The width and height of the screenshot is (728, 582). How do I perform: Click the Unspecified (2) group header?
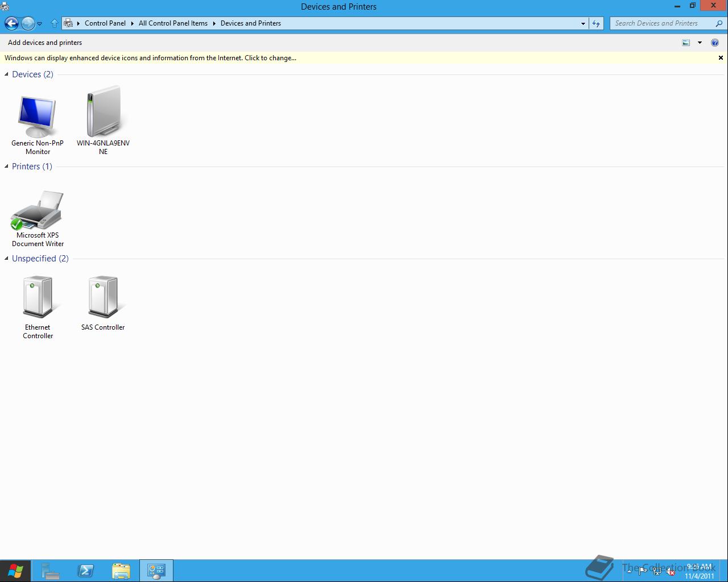coord(40,259)
